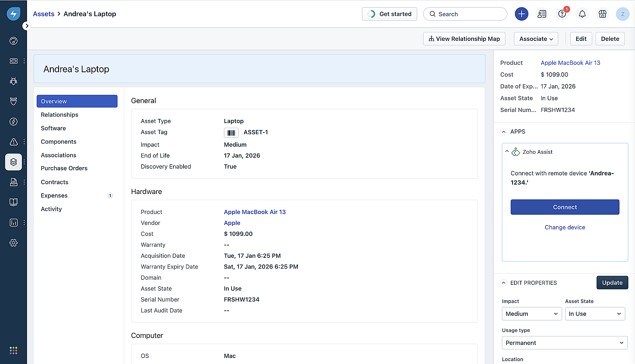The width and height of the screenshot is (635, 364).
Task: Open the app switcher colored dots
Action: [13, 350]
